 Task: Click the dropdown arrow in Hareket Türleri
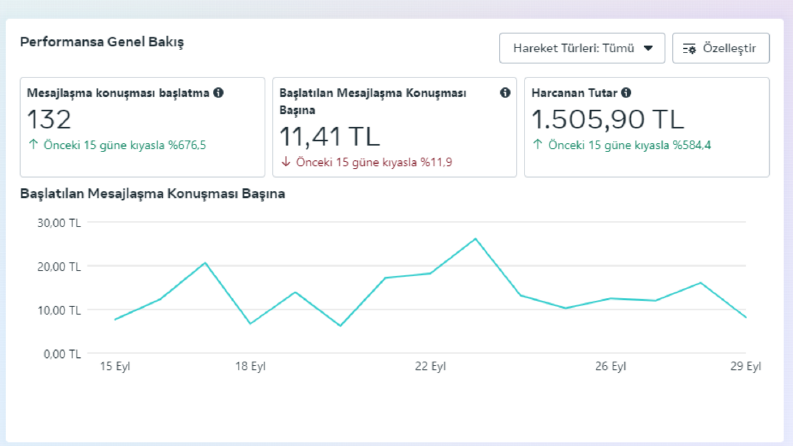[648, 49]
